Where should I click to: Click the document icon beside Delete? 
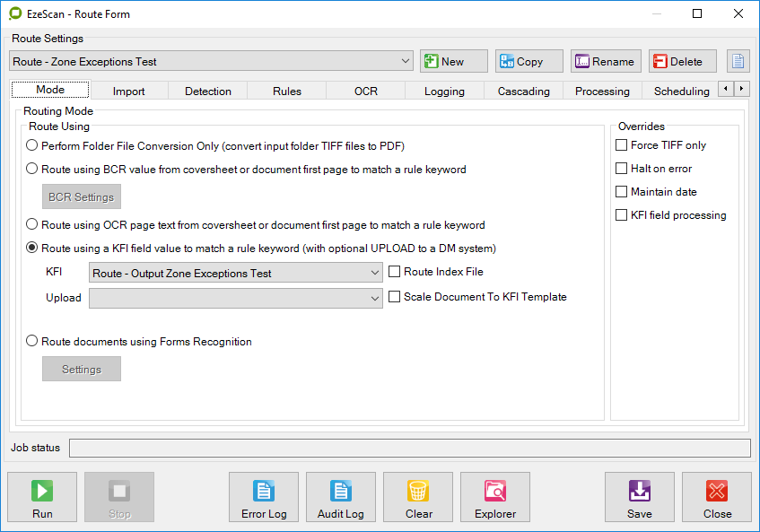coord(738,61)
